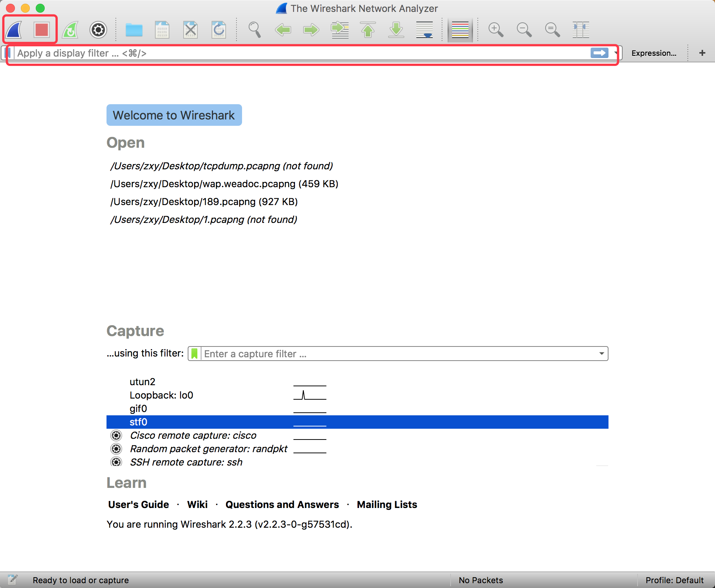The height and width of the screenshot is (588, 715).
Task: Close this capture file icon
Action: click(190, 30)
